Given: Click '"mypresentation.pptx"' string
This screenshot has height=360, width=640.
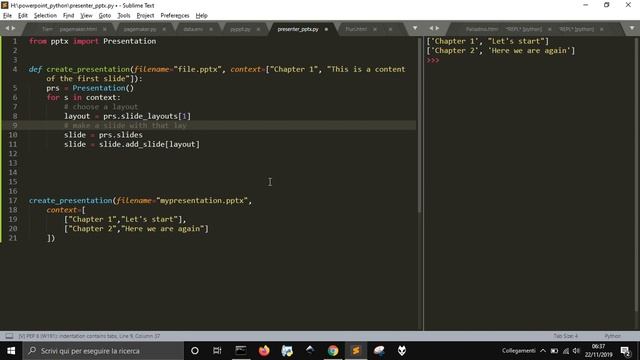Looking at the screenshot, I should tap(202, 200).
